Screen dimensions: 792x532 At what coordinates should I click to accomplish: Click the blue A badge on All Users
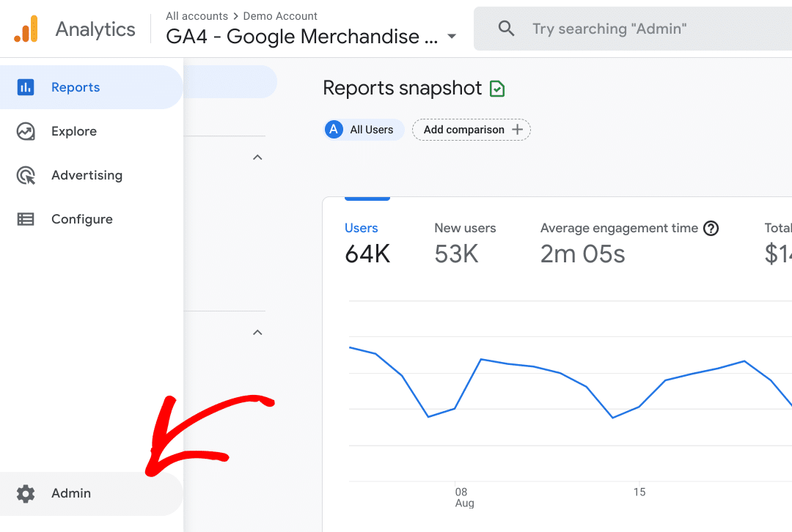tap(334, 129)
